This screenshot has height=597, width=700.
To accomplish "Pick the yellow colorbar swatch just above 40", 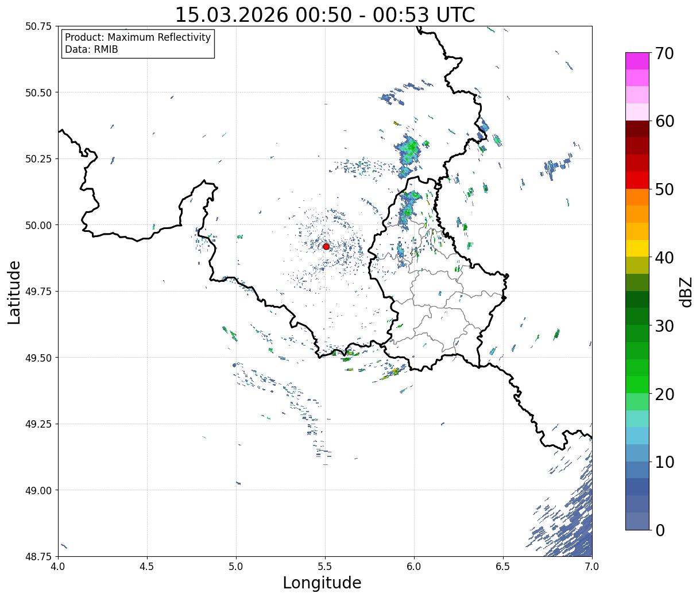I will pyautogui.click(x=637, y=249).
